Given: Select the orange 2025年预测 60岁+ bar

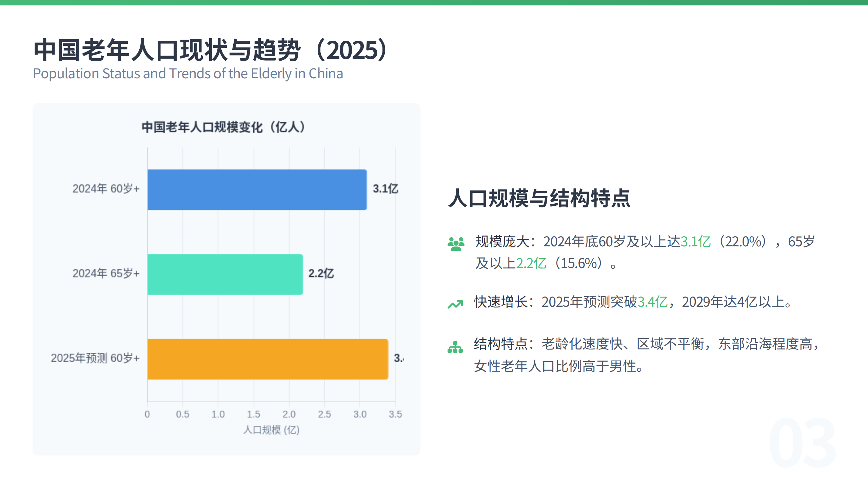Looking at the screenshot, I should (x=268, y=359).
